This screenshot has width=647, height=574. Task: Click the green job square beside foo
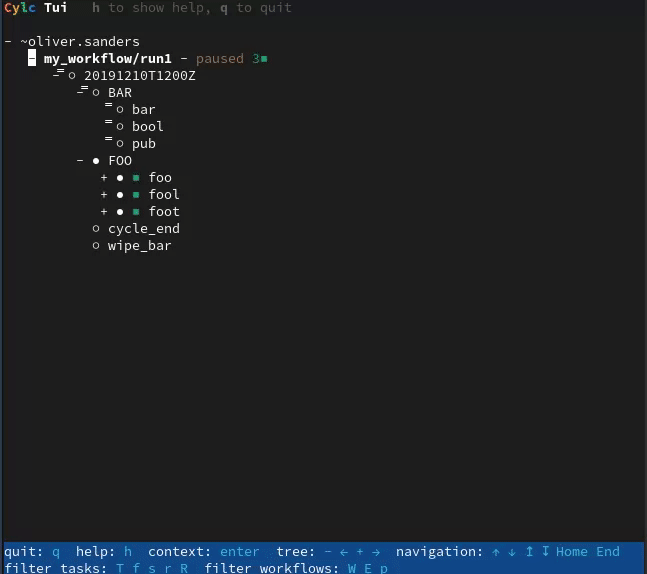(136, 178)
